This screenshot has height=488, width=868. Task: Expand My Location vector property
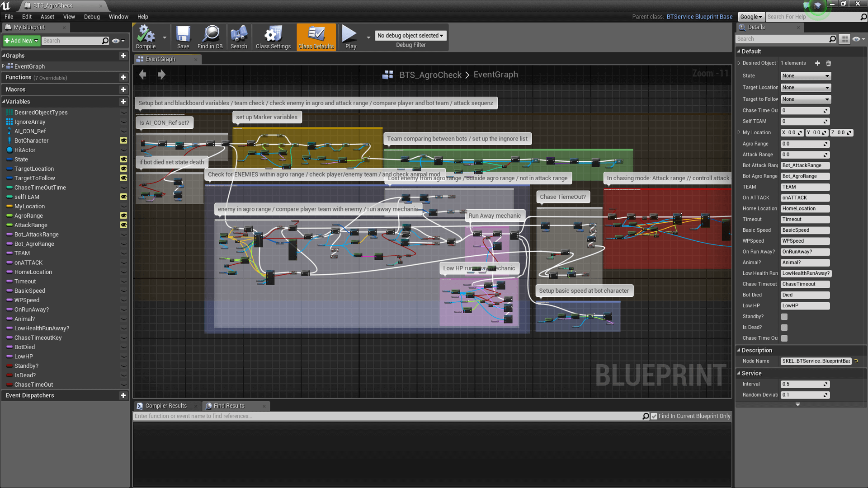(739, 132)
